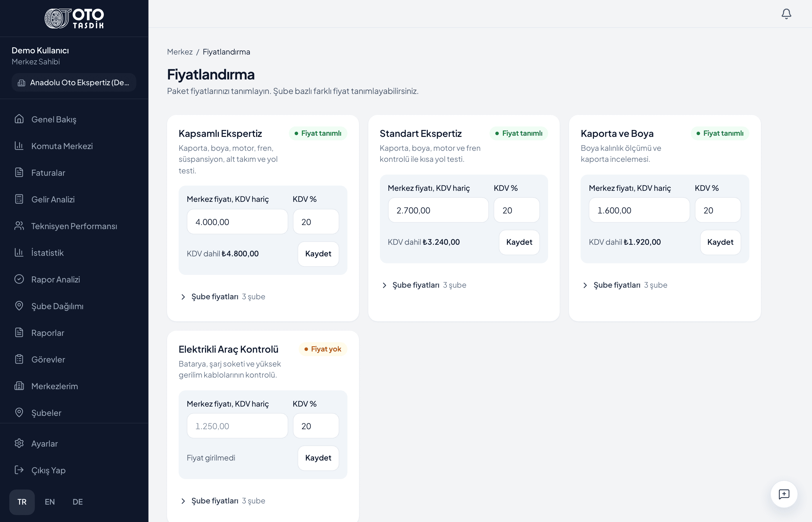Screen dimensions: 812x522
Task: Expand Şube fiyatları under Kapsamlı Ekspertiz
Action: pos(223,297)
